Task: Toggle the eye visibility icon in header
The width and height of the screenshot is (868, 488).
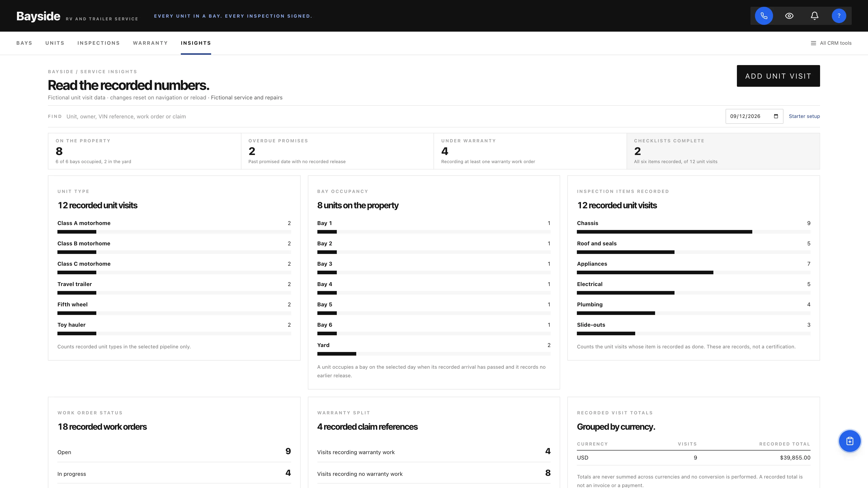Action: 789,16
